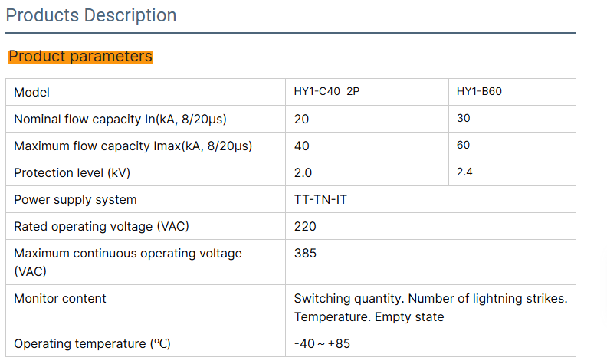607x364 pixels.
Task: Select the protection level value 2.0
Action: pyautogui.click(x=303, y=173)
